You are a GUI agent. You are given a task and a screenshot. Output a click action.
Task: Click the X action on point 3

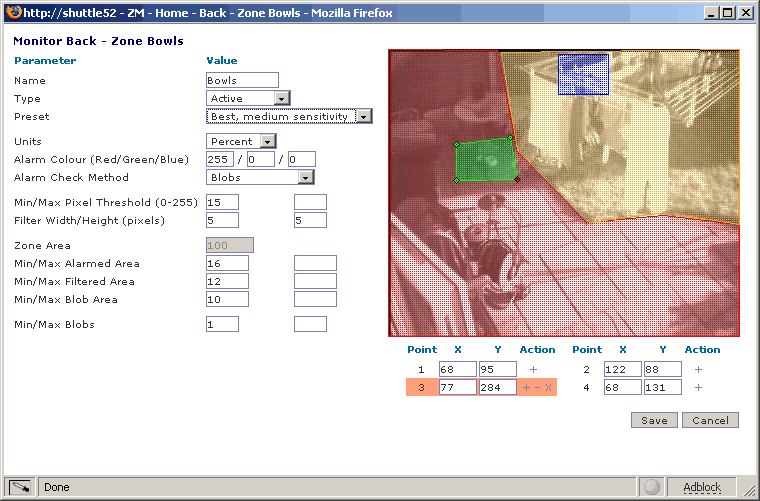(x=548, y=388)
